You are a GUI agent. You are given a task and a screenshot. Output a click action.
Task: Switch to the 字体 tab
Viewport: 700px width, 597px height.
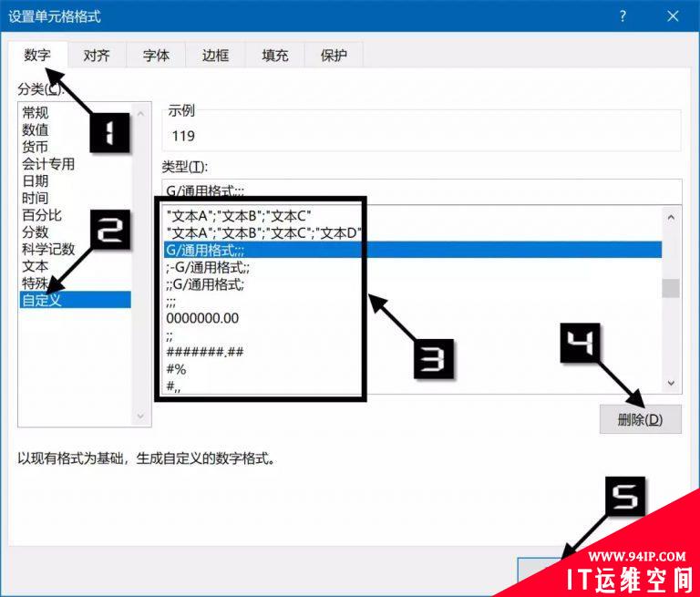point(156,56)
